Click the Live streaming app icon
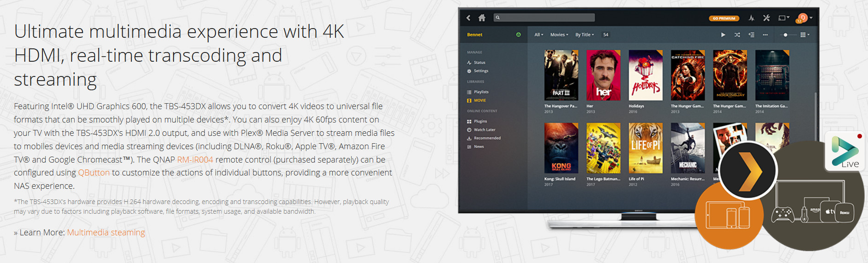The height and width of the screenshot is (263, 868). tap(845, 152)
